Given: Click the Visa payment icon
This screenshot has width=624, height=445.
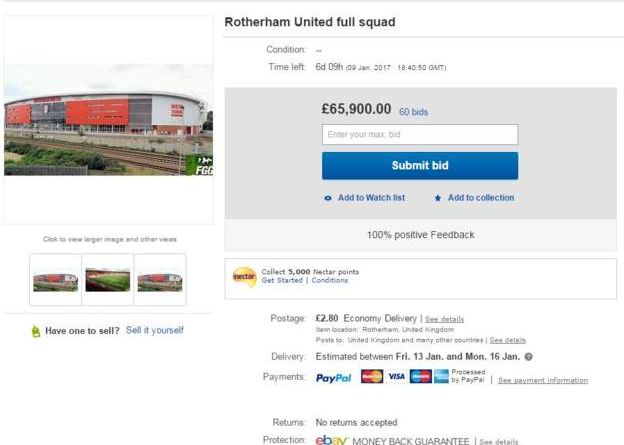Looking at the screenshot, I should click(396, 377).
